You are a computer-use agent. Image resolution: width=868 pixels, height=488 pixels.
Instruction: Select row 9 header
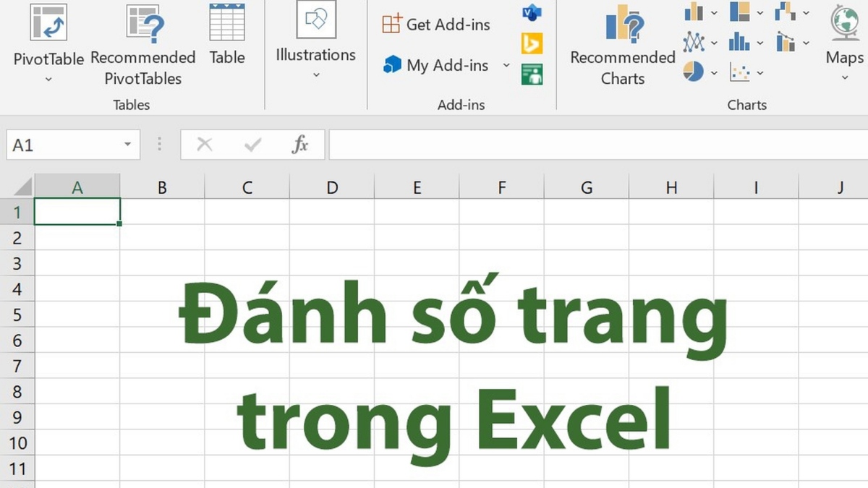click(x=17, y=417)
